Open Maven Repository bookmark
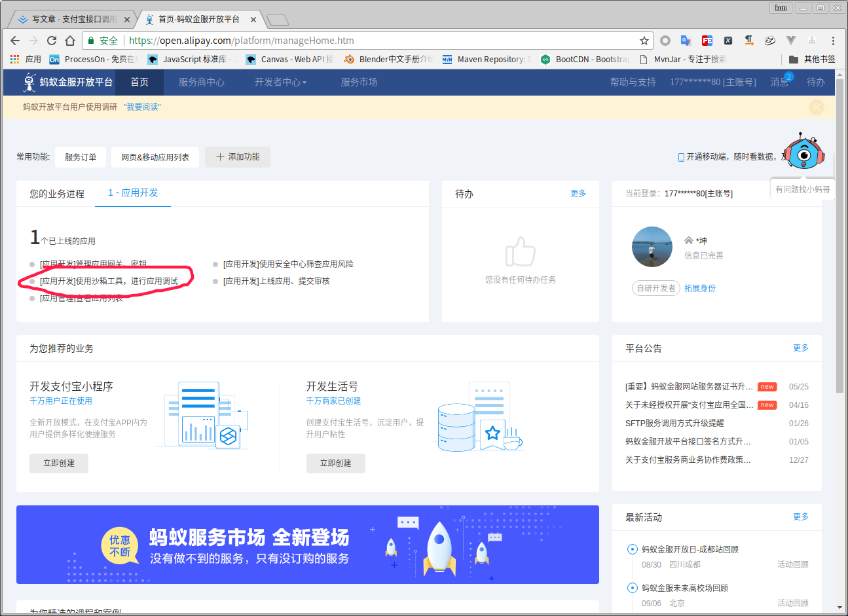Image resolution: width=848 pixels, height=616 pixels. [x=487, y=59]
